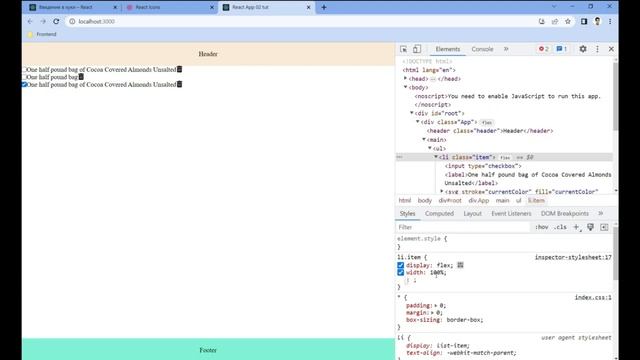This screenshot has height=360, width=640.
Task: Collapse the div class App node
Action: point(418,122)
